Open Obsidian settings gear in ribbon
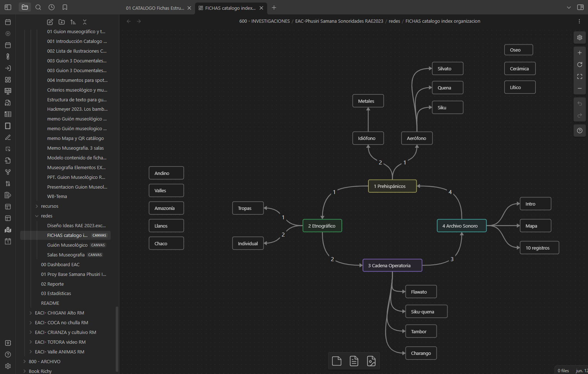 point(8,366)
